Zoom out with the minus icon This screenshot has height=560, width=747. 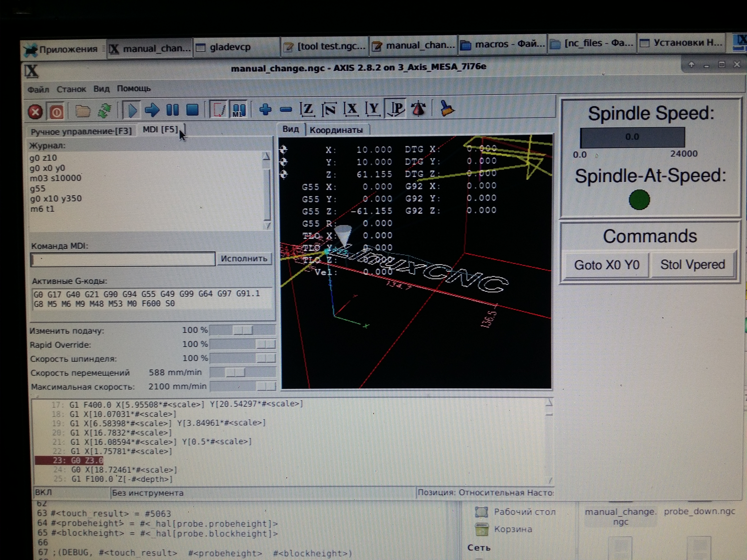coord(286,109)
